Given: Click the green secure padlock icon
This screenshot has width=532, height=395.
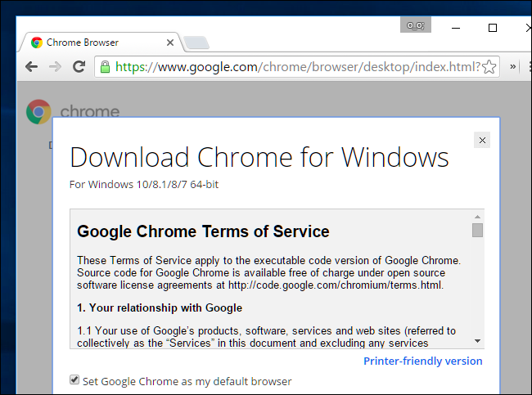Looking at the screenshot, I should (x=105, y=67).
